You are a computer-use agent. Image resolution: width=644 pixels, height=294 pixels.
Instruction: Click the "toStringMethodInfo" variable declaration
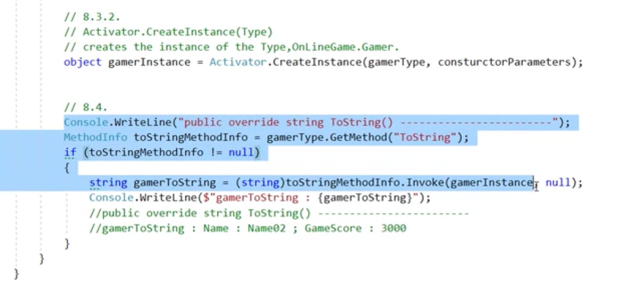[190, 138]
